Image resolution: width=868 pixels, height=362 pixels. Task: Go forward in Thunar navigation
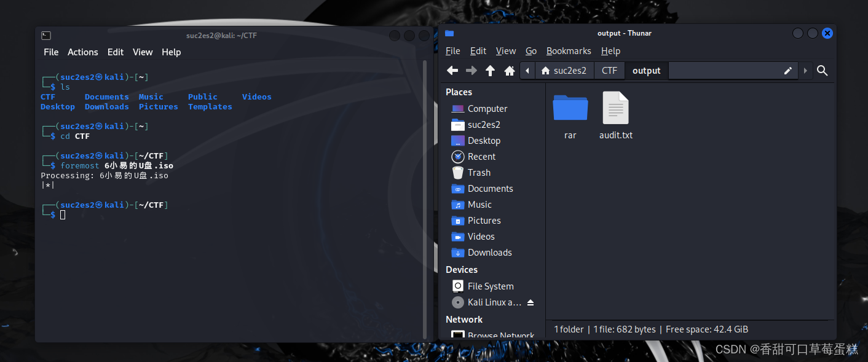[471, 71]
